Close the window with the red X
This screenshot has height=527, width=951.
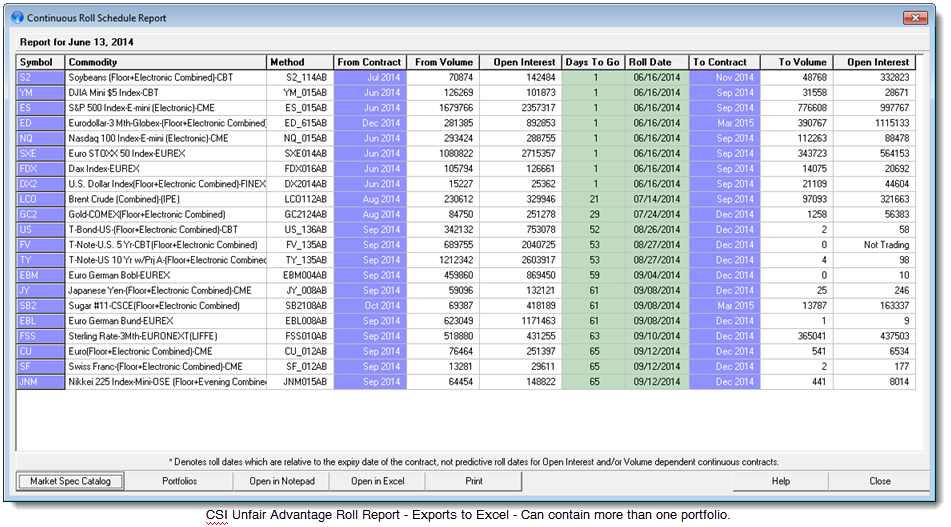coord(915,18)
